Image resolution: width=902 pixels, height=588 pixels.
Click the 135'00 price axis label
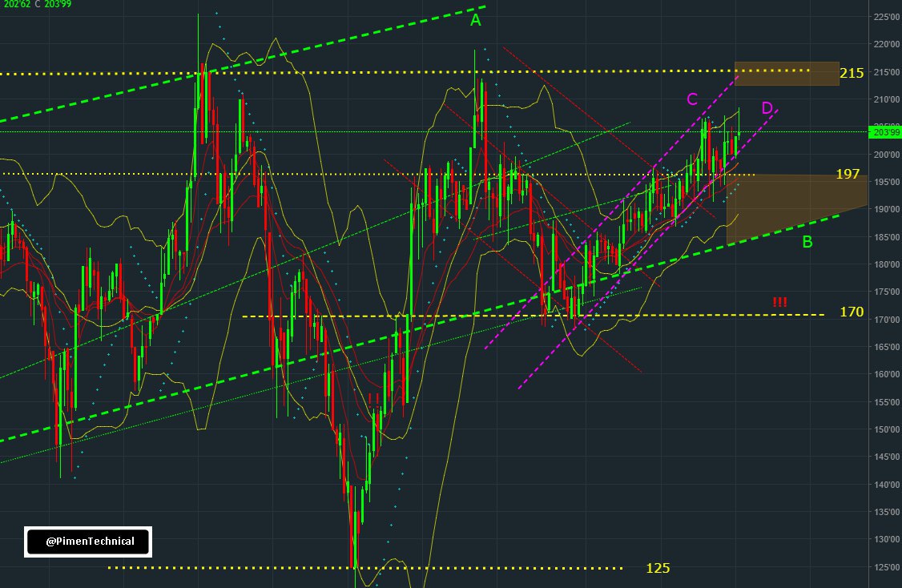[887, 512]
